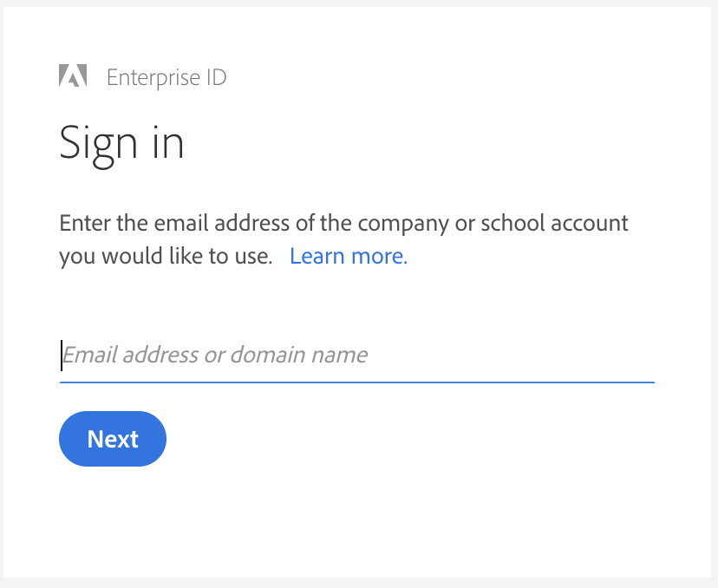Click the grey Adobe "A" emblem beside Enterprise ID
Viewport: 718px width, 588px height.
click(73, 76)
